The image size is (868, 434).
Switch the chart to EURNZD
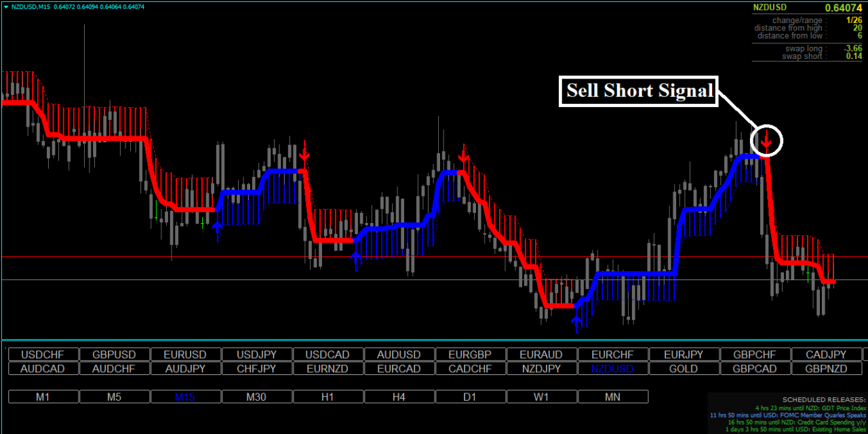tap(328, 369)
